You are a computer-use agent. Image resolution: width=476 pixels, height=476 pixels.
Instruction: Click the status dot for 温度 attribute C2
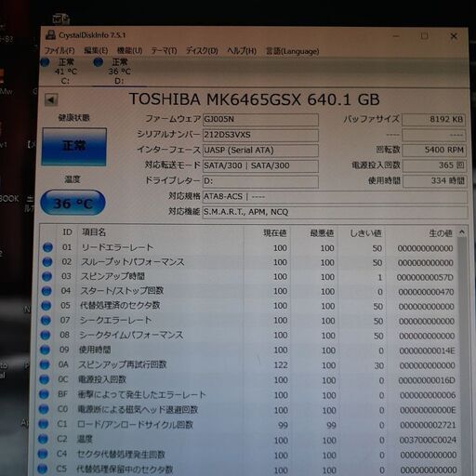pyautogui.click(x=43, y=439)
